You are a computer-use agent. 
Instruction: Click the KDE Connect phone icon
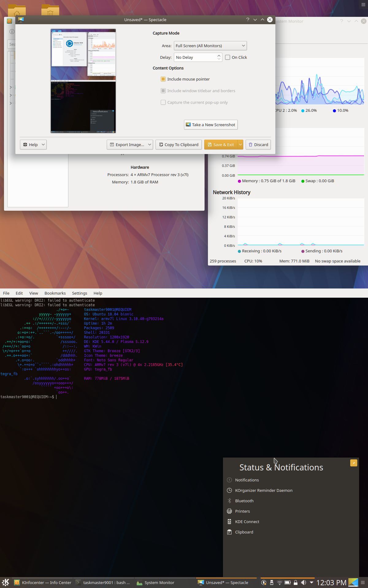pyautogui.click(x=229, y=522)
